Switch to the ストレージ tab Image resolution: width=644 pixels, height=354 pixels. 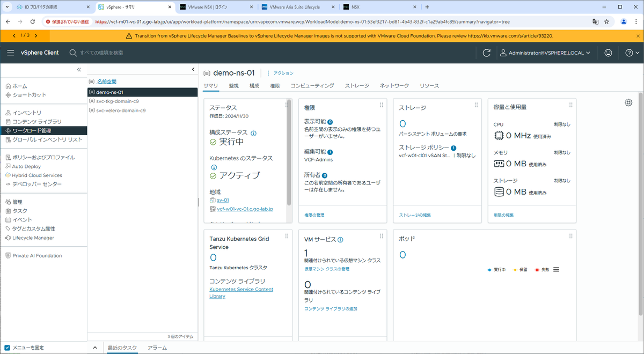pos(357,86)
